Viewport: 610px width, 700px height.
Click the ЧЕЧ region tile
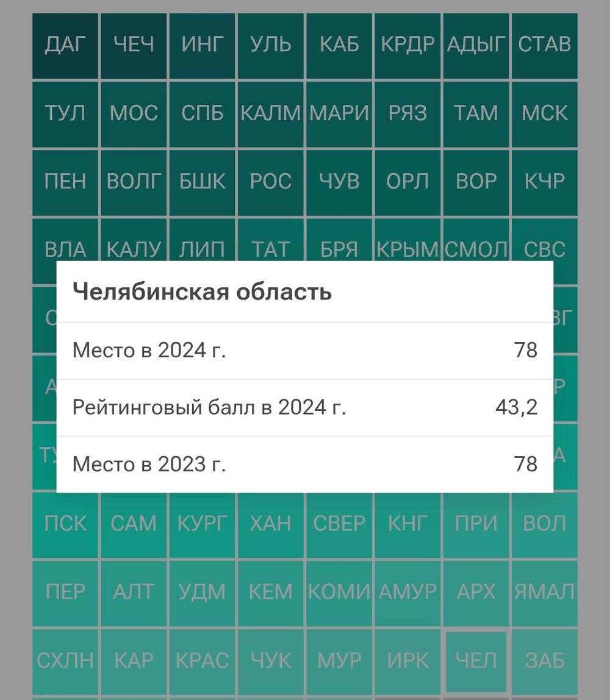134,45
